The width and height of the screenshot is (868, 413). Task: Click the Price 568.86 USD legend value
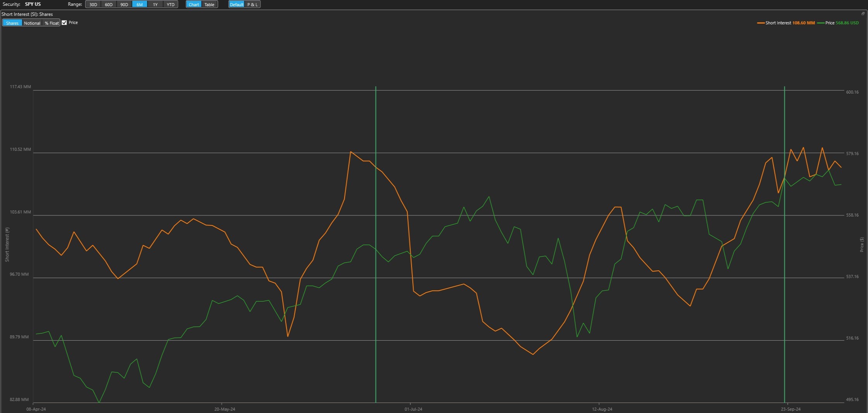[847, 23]
